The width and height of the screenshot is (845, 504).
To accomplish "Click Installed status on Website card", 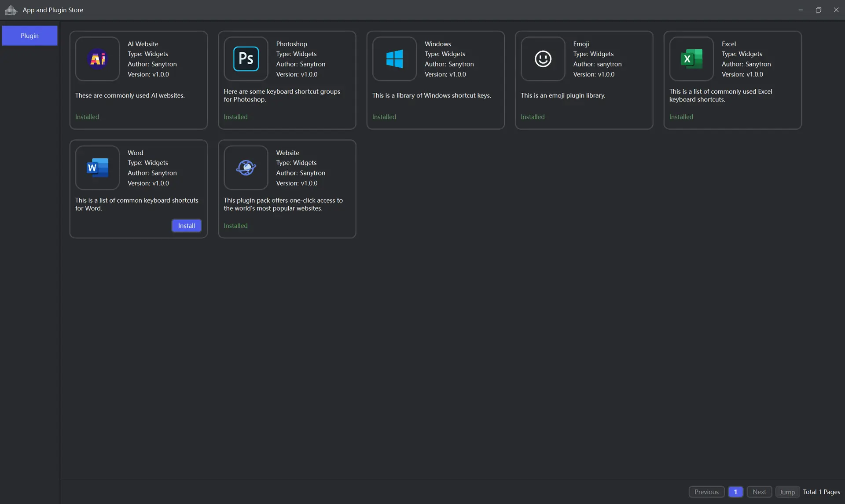I will pos(235,226).
